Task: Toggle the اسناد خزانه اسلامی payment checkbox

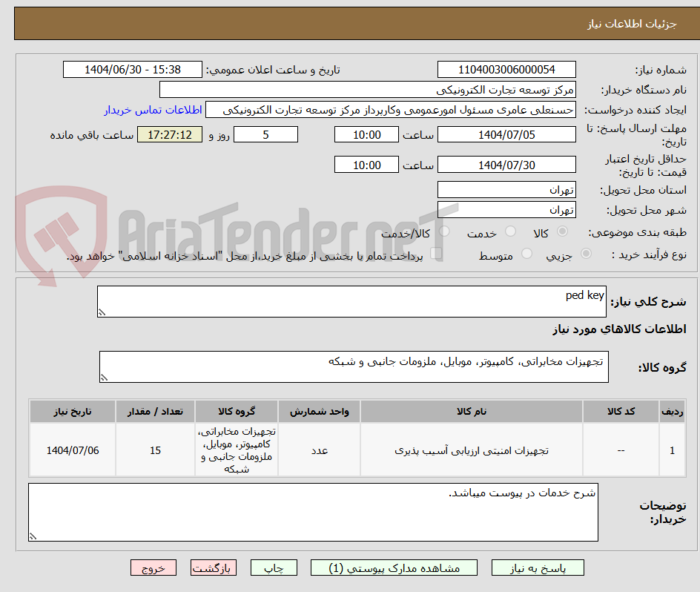Action: (437, 253)
